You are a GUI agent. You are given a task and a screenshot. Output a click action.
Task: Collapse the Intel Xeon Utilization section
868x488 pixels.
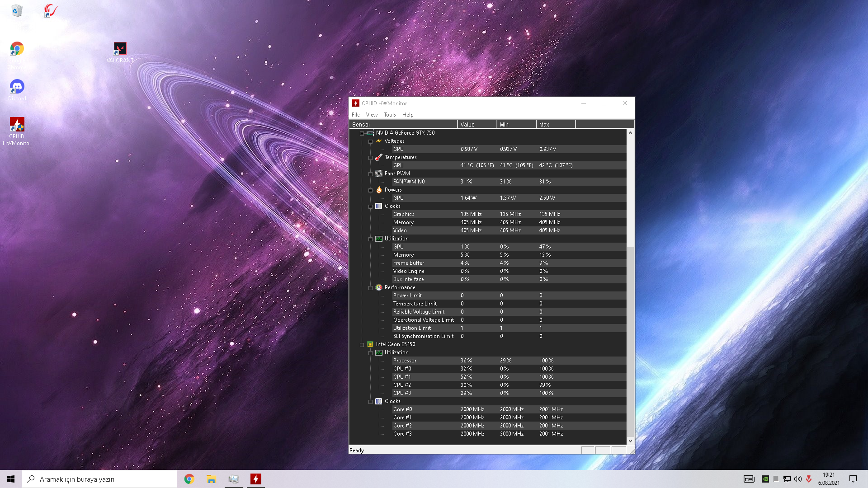(x=370, y=353)
